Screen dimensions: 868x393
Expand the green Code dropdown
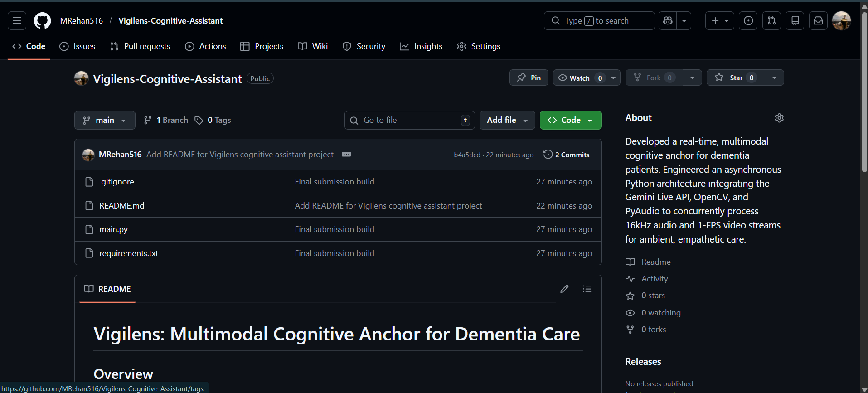click(571, 120)
